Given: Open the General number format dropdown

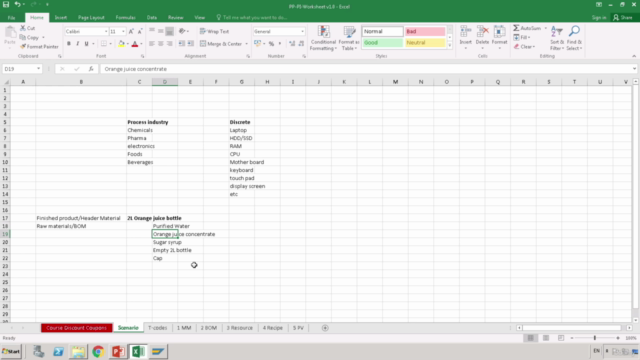Looking at the screenshot, I should coord(302,31).
